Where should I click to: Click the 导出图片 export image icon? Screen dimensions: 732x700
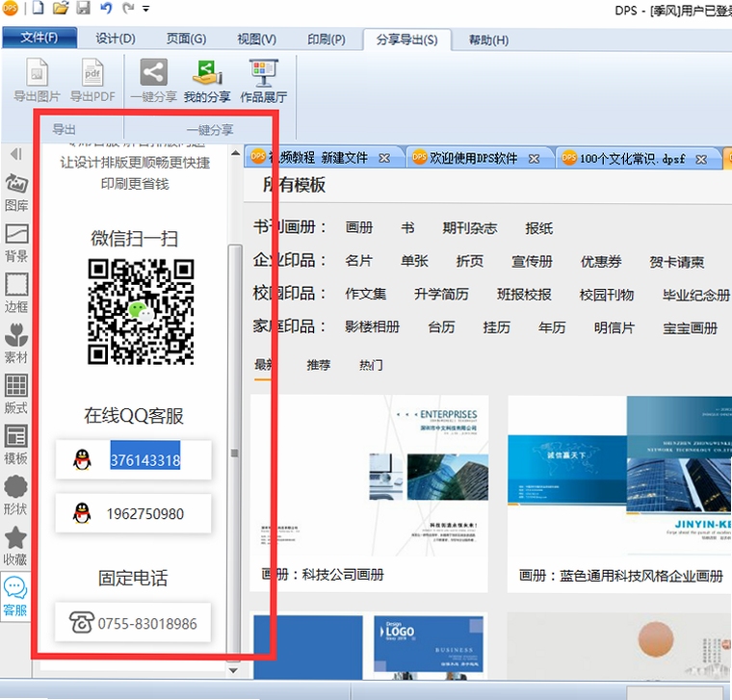[37, 80]
